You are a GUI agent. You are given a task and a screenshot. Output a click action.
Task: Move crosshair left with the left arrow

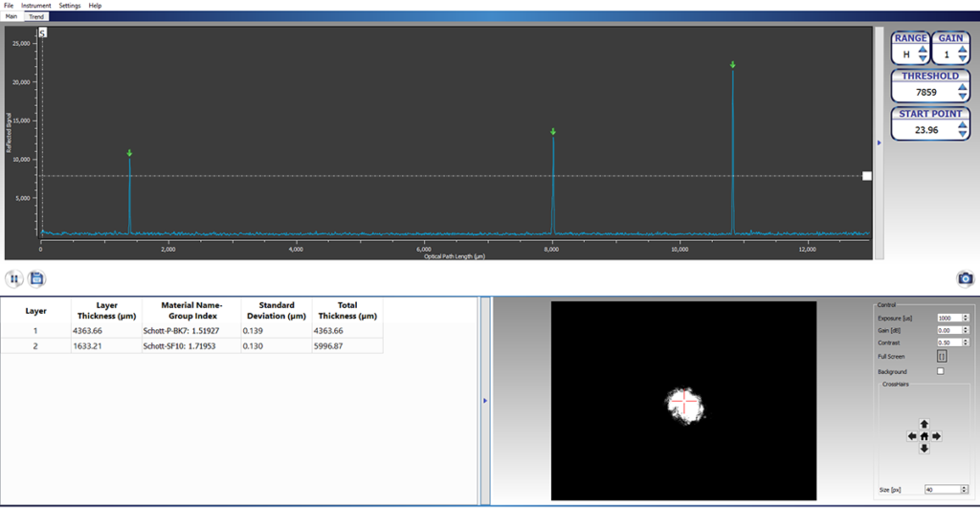point(912,436)
